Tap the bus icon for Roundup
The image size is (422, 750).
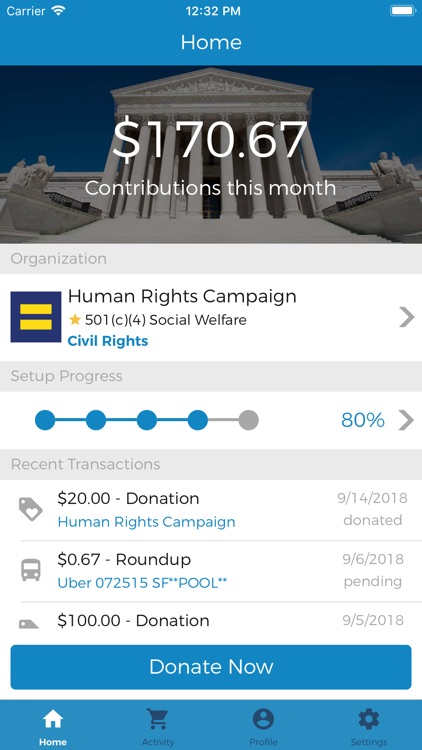(31, 570)
